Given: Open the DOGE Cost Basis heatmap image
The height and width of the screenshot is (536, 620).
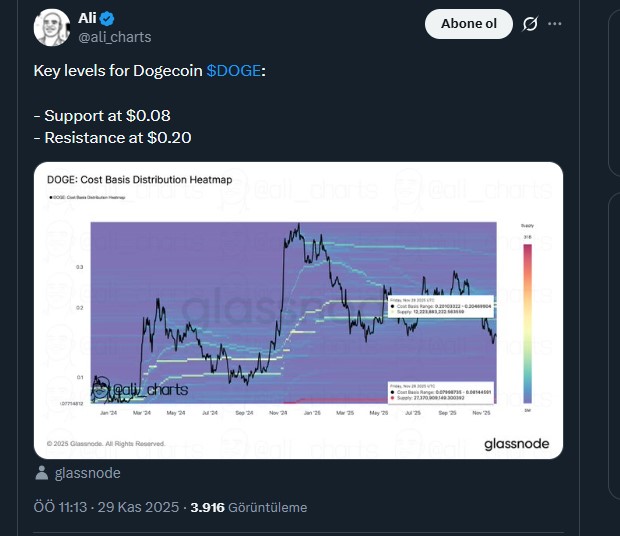Looking at the screenshot, I should 298,310.
